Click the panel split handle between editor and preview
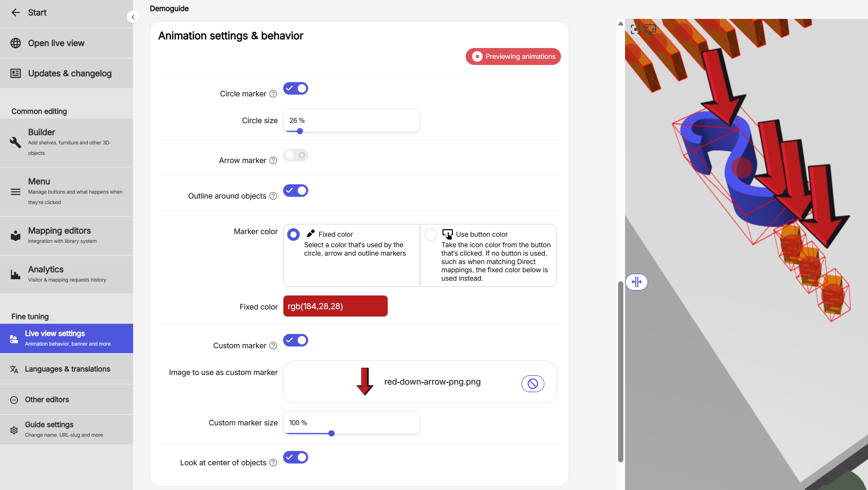The image size is (868, 490). [x=637, y=282]
